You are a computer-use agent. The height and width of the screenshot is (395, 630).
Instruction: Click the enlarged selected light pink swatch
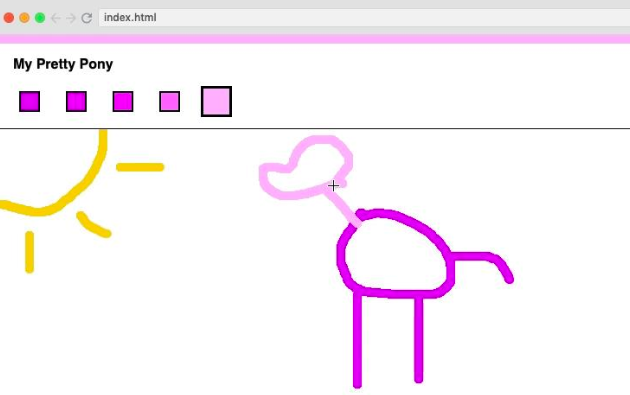pyautogui.click(x=216, y=101)
